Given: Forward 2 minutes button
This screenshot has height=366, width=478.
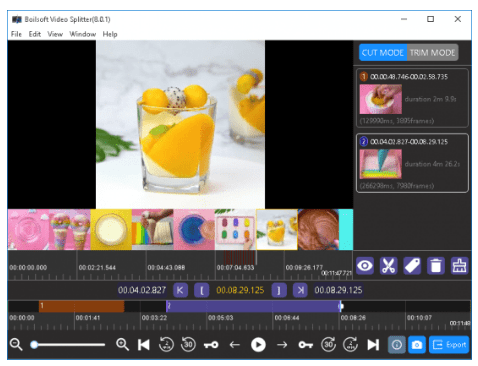Looking at the screenshot, I should coord(350,344).
